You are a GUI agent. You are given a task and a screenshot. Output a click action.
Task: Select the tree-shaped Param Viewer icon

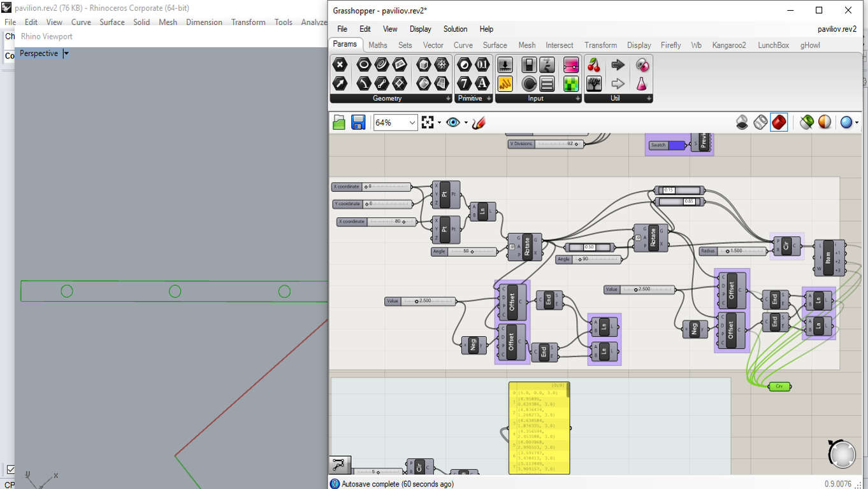(594, 83)
